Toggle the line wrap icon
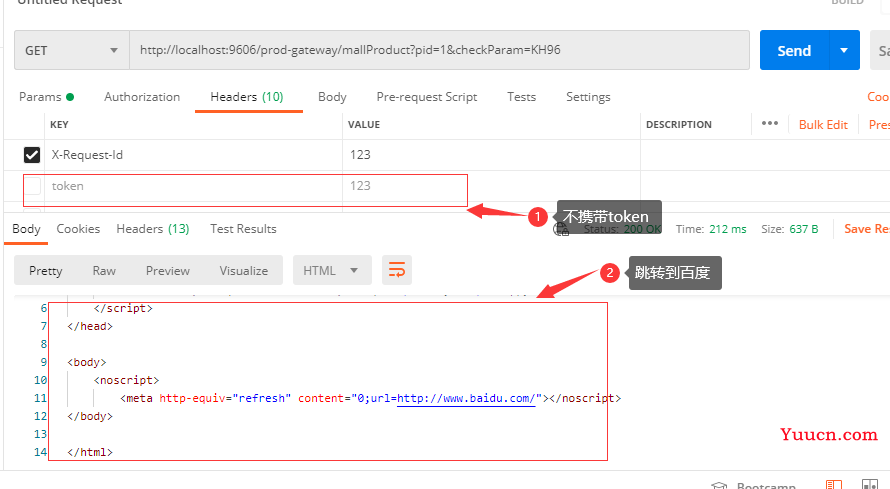 (x=397, y=270)
